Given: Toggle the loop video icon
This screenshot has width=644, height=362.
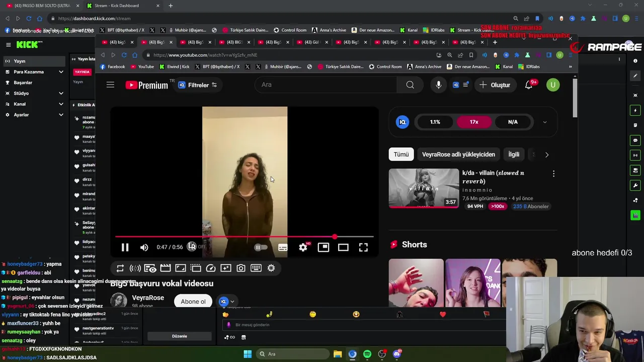Looking at the screenshot, I should (x=120, y=268).
